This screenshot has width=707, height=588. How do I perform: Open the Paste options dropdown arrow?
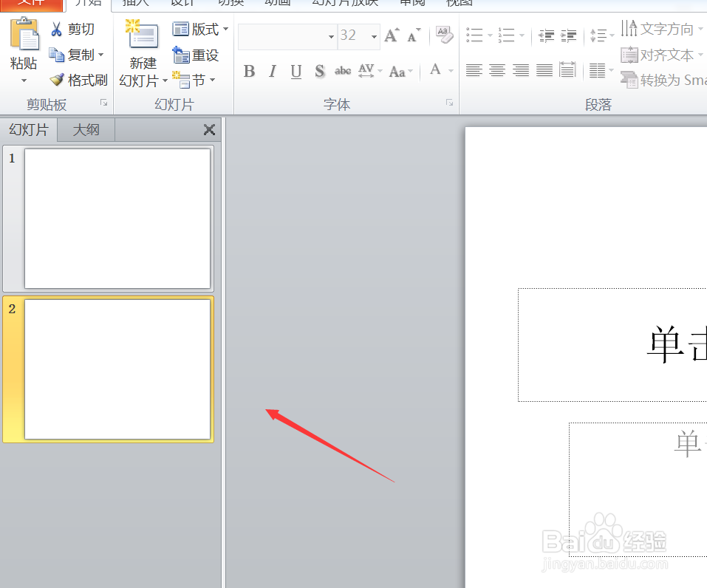click(24, 81)
